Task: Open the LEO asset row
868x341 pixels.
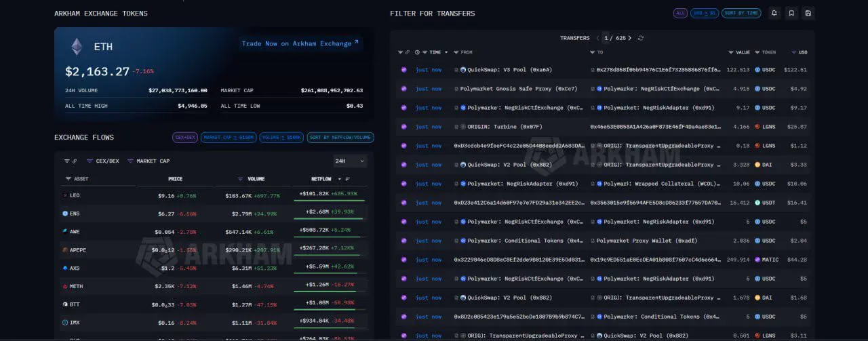Action: 214,195
